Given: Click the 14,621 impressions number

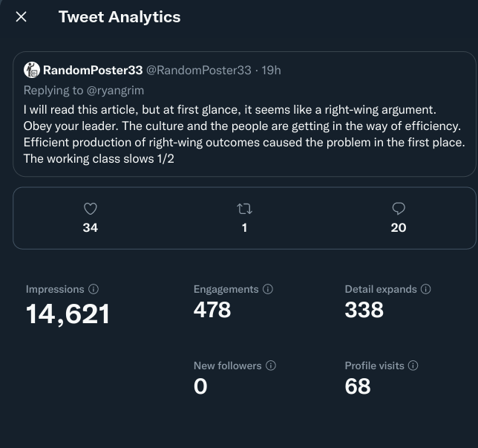Looking at the screenshot, I should click(x=68, y=314).
